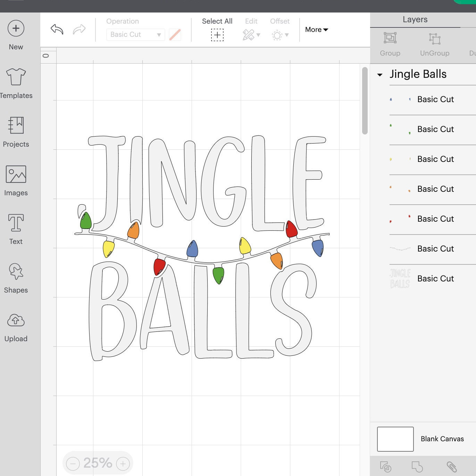Open the Templates panel
Screen dimensions: 476x476
pyautogui.click(x=16, y=82)
